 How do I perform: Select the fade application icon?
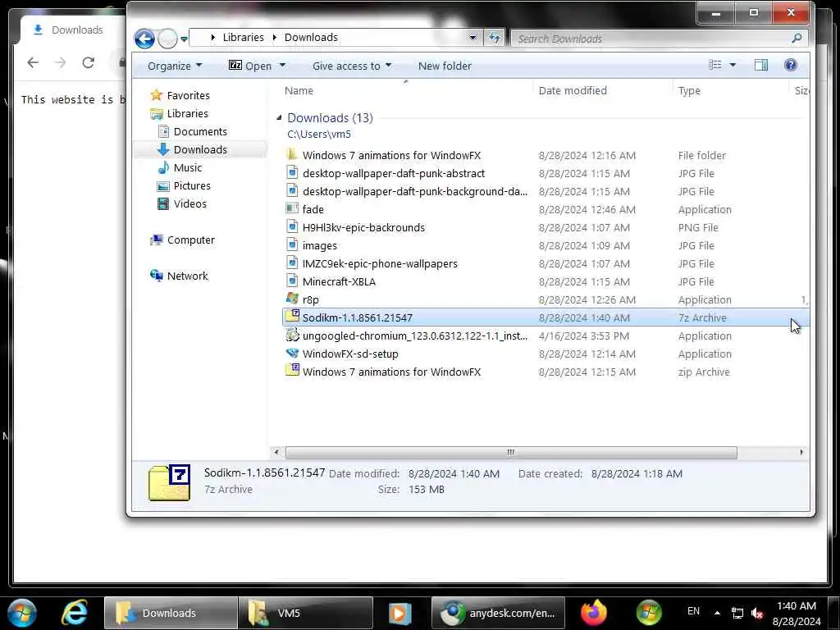tap(292, 208)
